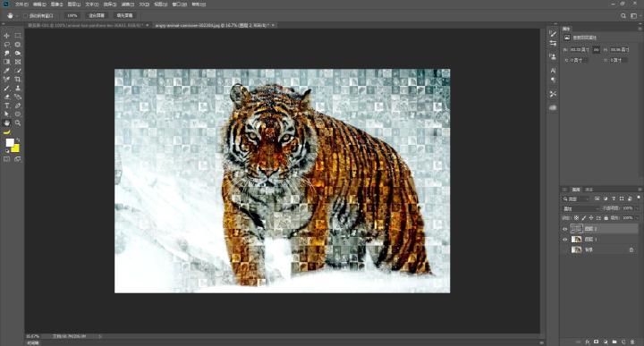The height and width of the screenshot is (346, 644).
Task: Add a layer mask to the layer
Action: click(x=596, y=342)
